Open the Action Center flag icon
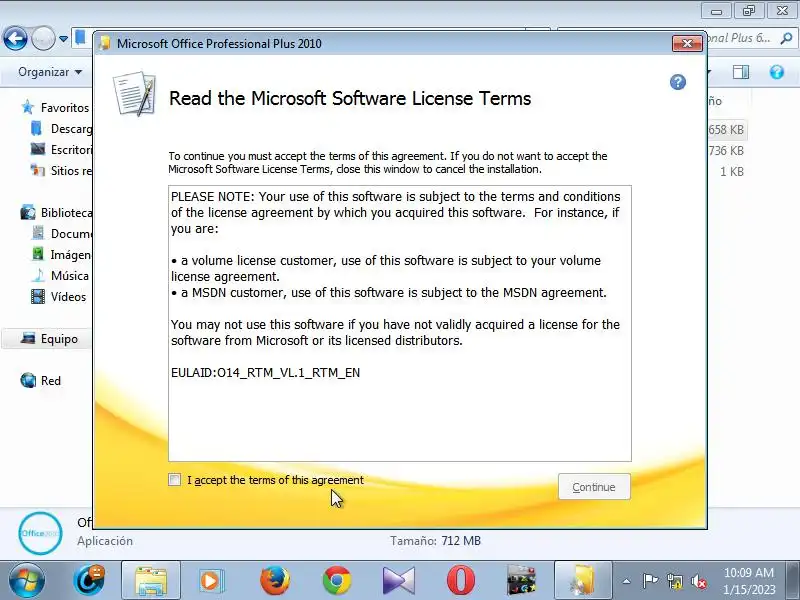Image resolution: width=800 pixels, height=600 pixels. click(650, 581)
